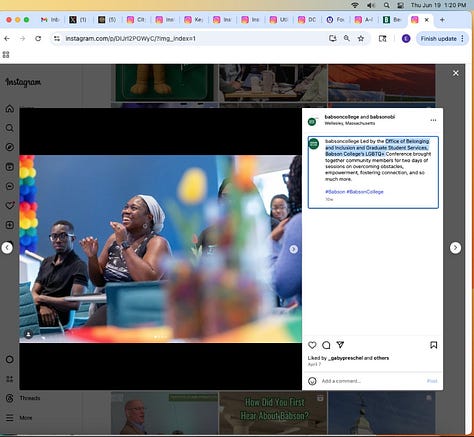Go to previous post arrow

click(x=7, y=248)
